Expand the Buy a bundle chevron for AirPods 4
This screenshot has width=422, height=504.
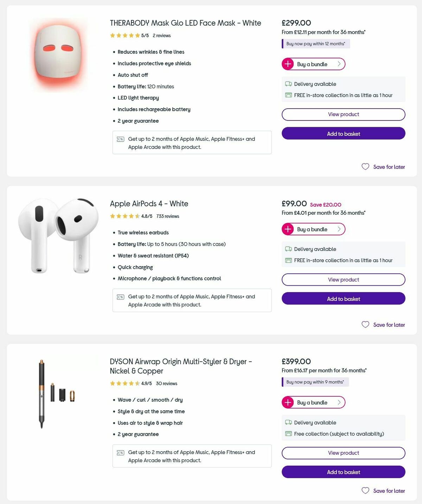click(339, 229)
